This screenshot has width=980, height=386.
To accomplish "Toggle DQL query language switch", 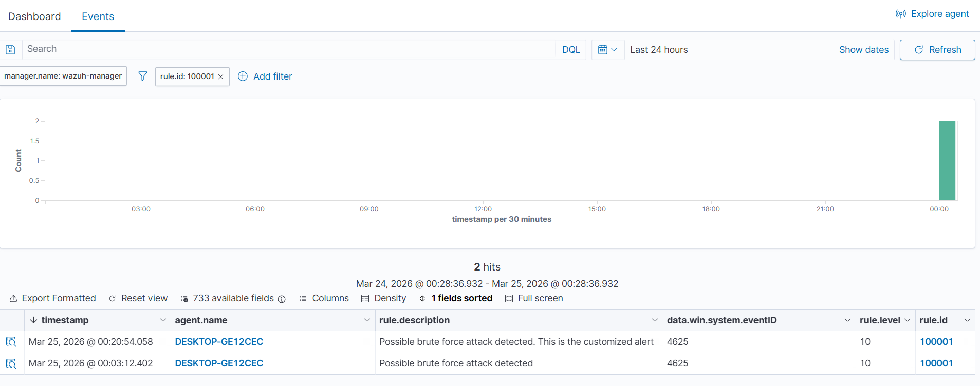I will 570,50.
